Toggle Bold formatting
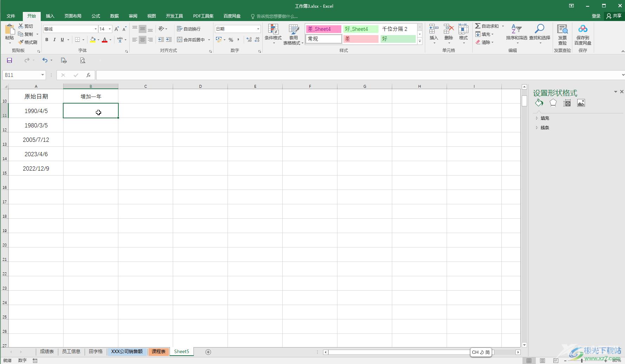This screenshot has width=625, height=364. (47, 40)
